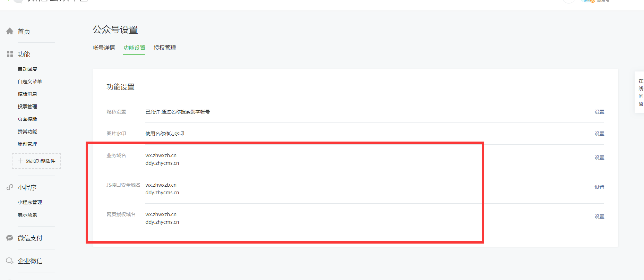The height and width of the screenshot is (280, 644).
Task: Click 设置 link for 业务域名 row
Action: (x=599, y=158)
